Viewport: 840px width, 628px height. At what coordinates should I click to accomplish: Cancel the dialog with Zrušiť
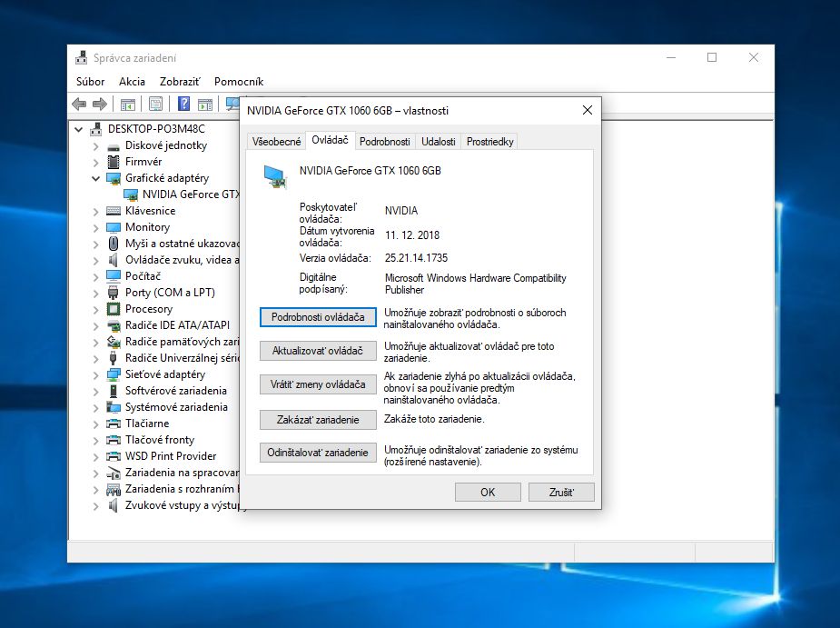tap(561, 493)
